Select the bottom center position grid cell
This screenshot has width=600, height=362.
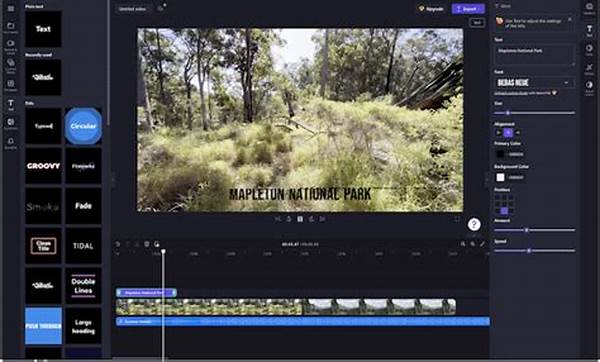coord(504,211)
